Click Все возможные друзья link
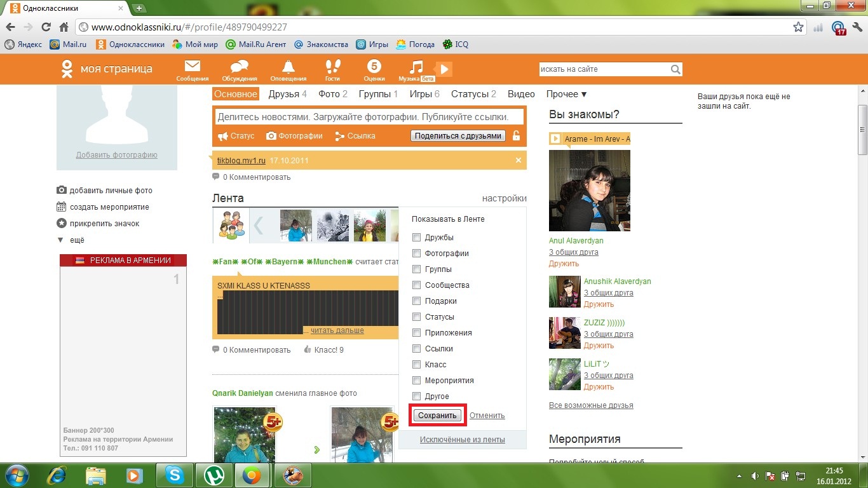This screenshot has height=488, width=868. point(591,405)
